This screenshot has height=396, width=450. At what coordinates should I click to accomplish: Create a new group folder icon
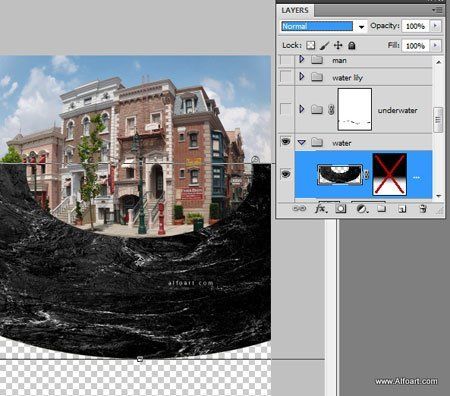(x=382, y=209)
